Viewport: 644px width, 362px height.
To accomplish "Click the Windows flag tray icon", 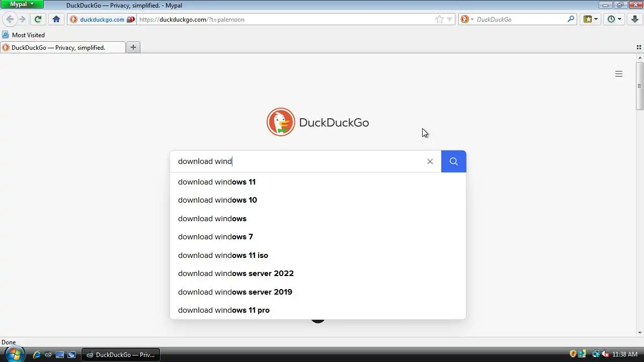I will coord(582,354).
